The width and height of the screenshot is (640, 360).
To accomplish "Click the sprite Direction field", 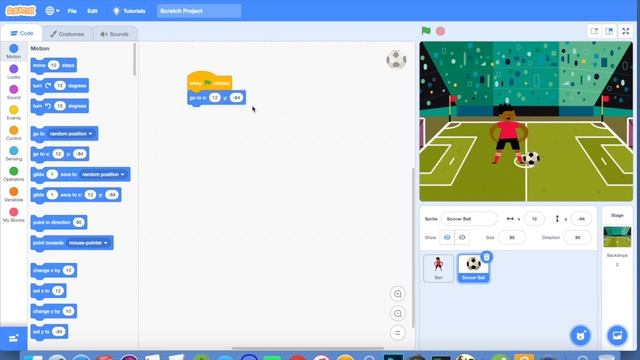I will click(x=577, y=238).
